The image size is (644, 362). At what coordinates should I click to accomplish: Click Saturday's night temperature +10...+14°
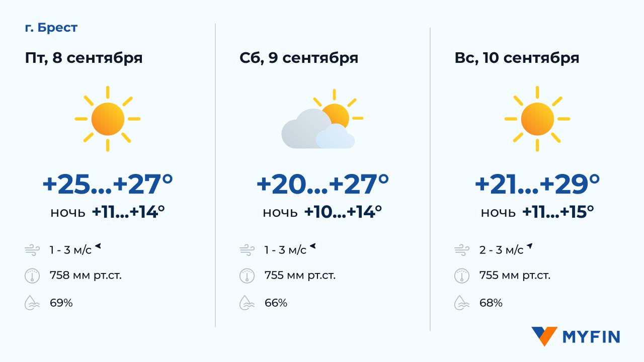pos(343,212)
